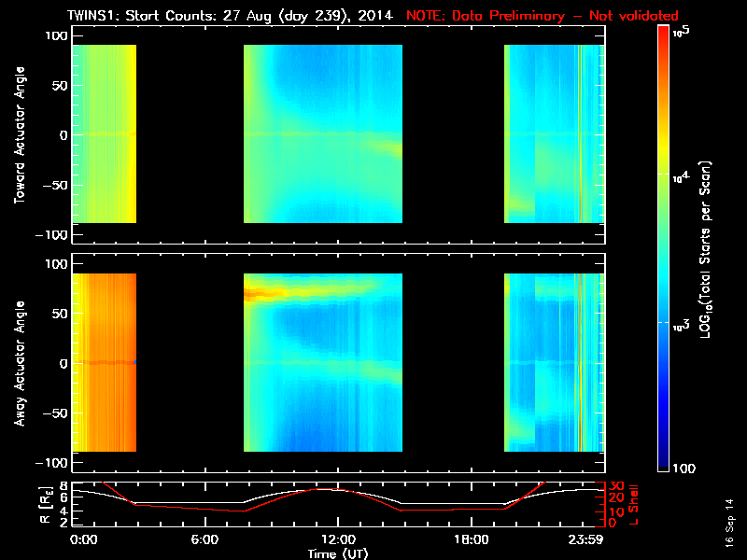Click the red top of the color scale bar

coord(664,33)
